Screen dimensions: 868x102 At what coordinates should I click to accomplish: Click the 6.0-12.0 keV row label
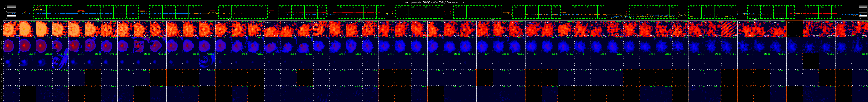pos(1,45)
